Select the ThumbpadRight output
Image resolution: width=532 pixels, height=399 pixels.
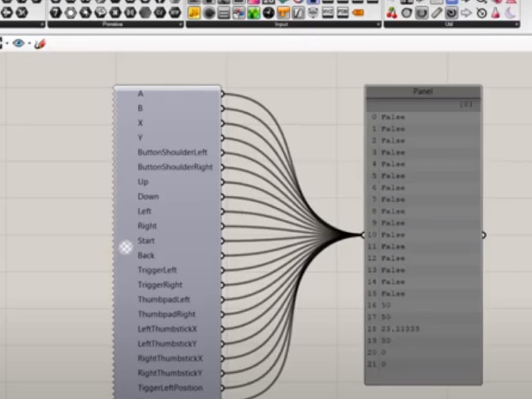167,314
